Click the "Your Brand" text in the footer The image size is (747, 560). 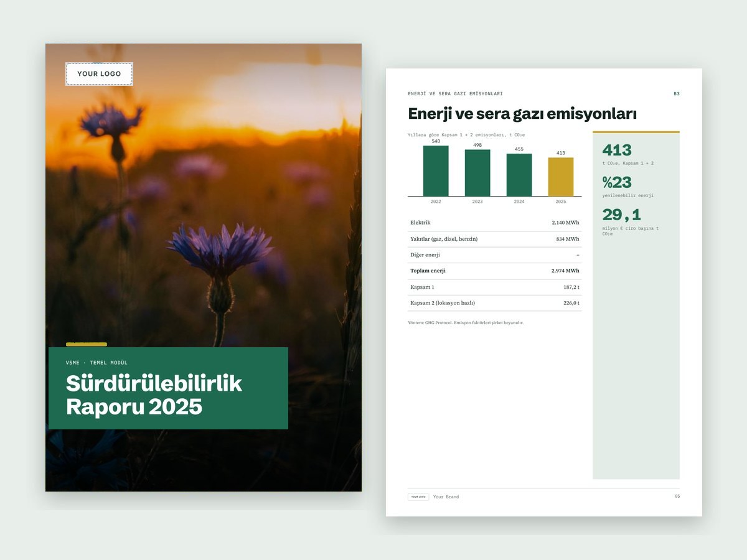pos(446,497)
